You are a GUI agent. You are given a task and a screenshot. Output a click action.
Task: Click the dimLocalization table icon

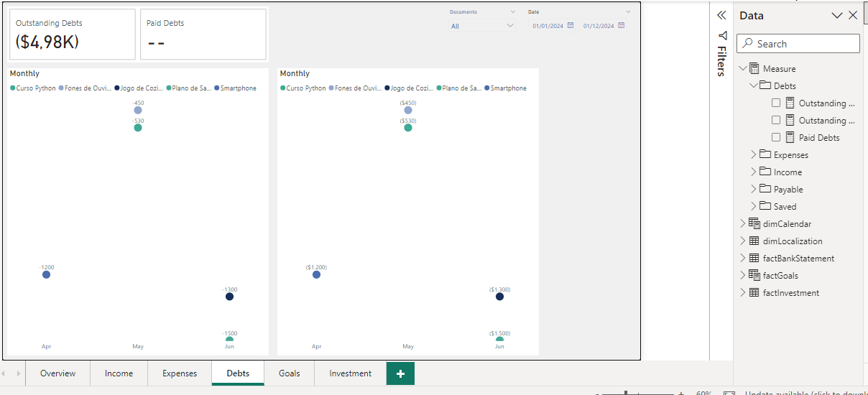tap(754, 241)
